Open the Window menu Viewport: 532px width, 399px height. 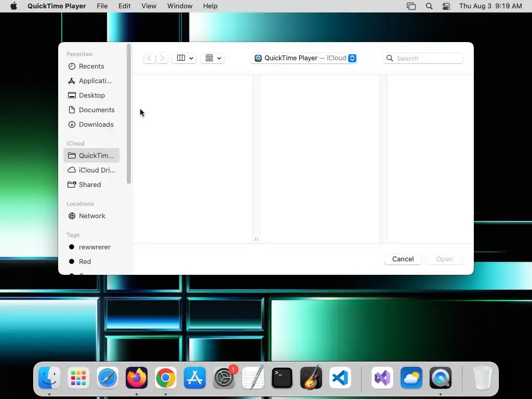point(180,6)
